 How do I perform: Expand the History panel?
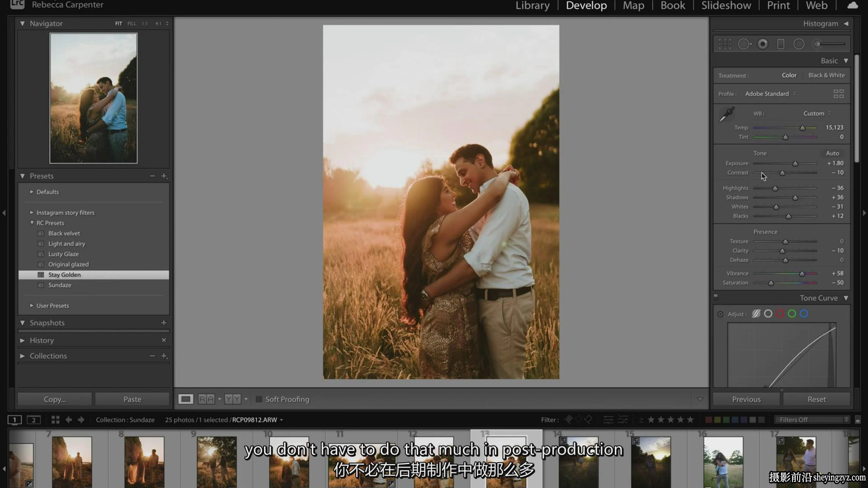tap(22, 340)
